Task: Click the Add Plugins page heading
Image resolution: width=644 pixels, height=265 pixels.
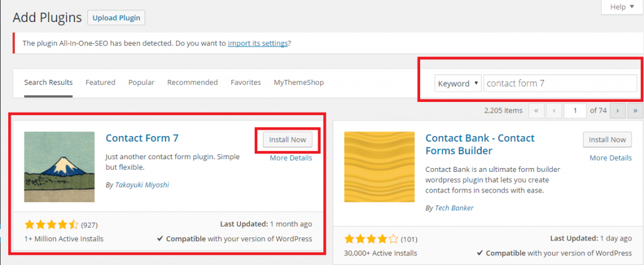Action: click(47, 17)
